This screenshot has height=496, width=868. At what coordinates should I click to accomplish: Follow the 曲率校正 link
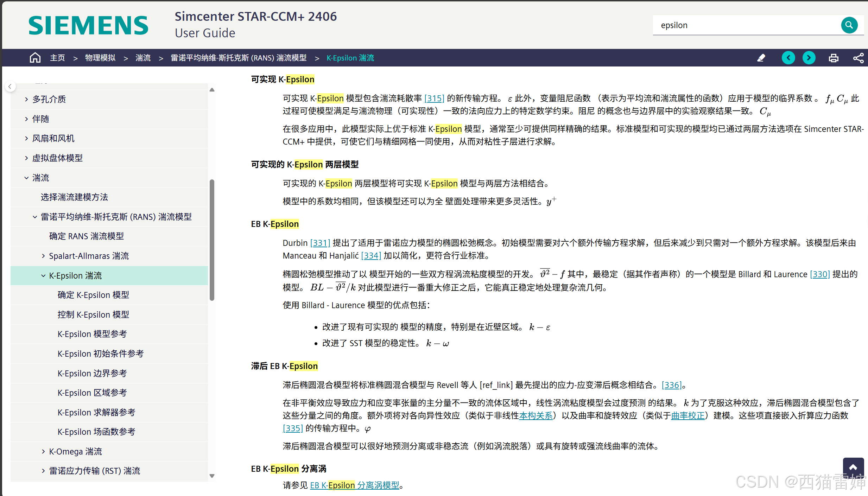[x=688, y=415]
